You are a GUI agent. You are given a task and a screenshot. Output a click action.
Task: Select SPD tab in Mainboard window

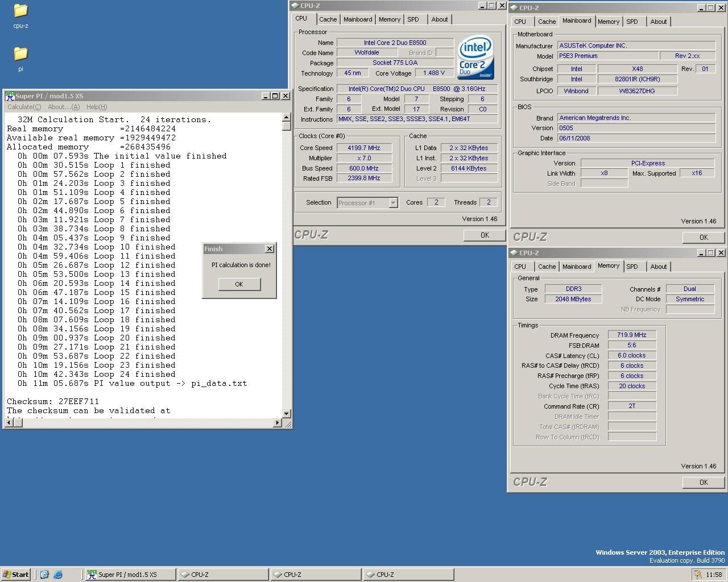coord(632,22)
